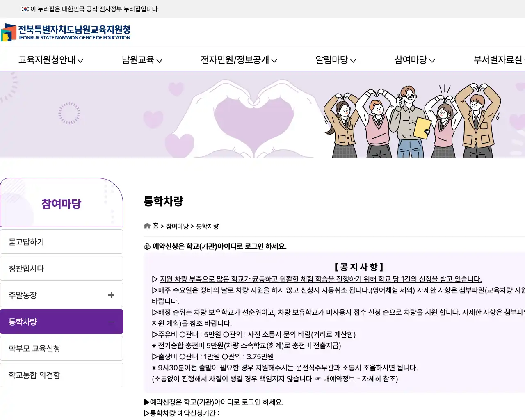
Task: Select 학부모 교육신청 in the sidebar
Action: pyautogui.click(x=62, y=348)
